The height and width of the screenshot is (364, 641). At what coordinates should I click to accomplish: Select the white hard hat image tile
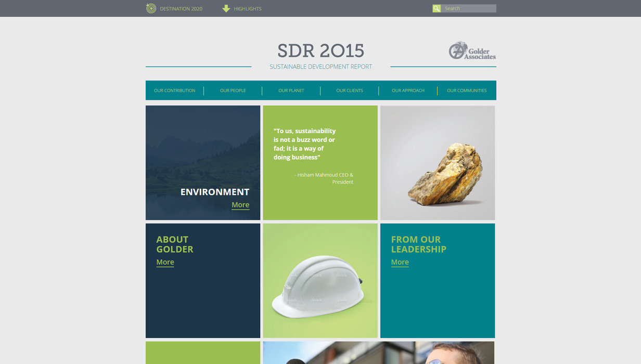pos(320,281)
